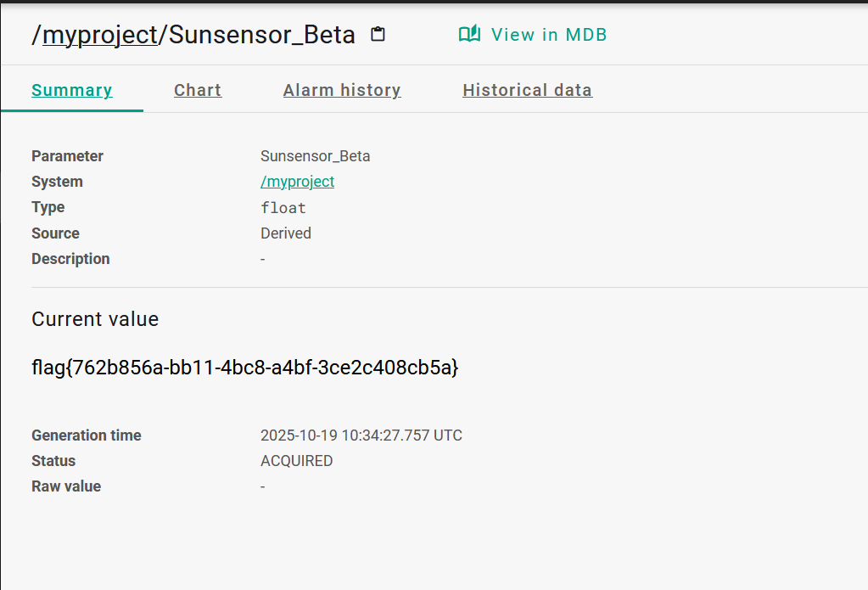This screenshot has height=590, width=868.
Task: Follow the /myproject link in the System row
Action: coord(297,182)
